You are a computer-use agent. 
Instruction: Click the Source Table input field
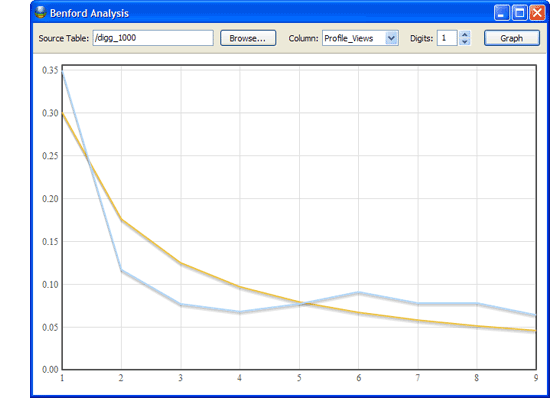(x=153, y=38)
